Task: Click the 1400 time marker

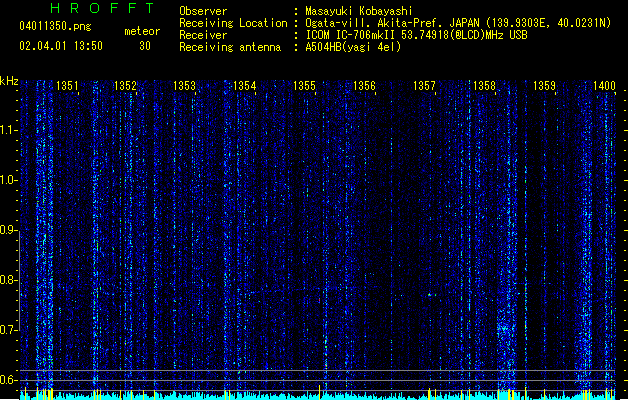Action: point(604,86)
